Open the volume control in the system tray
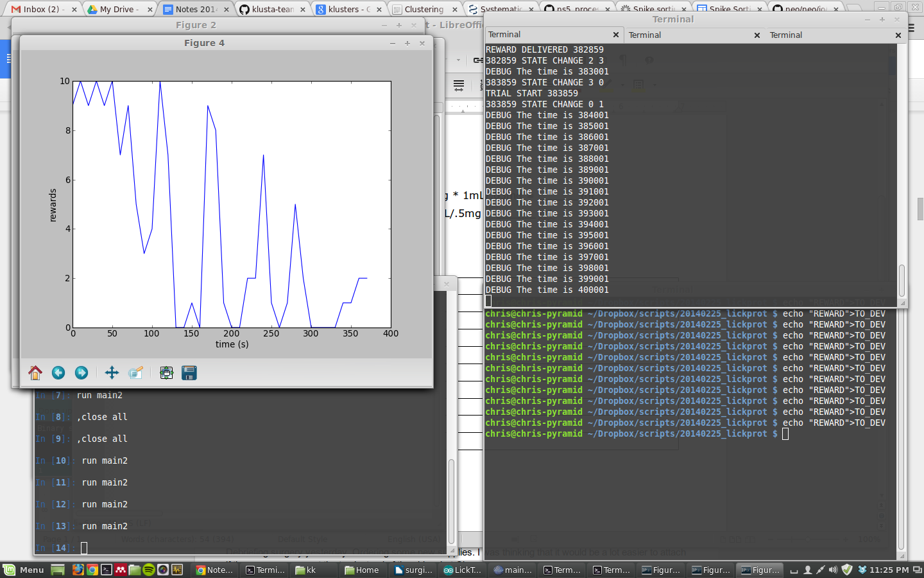The image size is (924, 578). (833, 570)
